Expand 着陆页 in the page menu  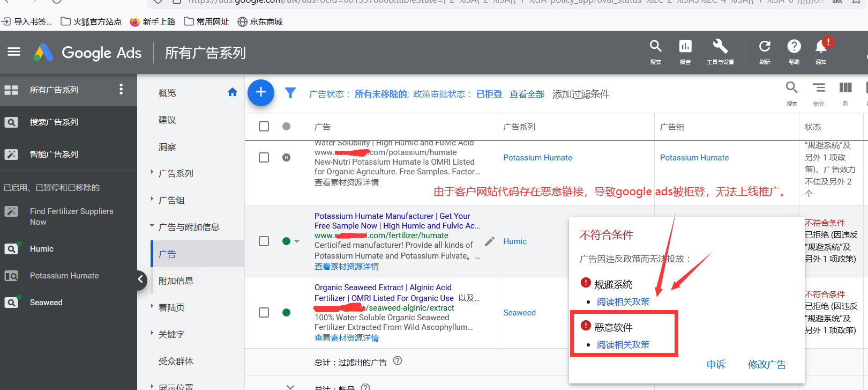tap(152, 306)
